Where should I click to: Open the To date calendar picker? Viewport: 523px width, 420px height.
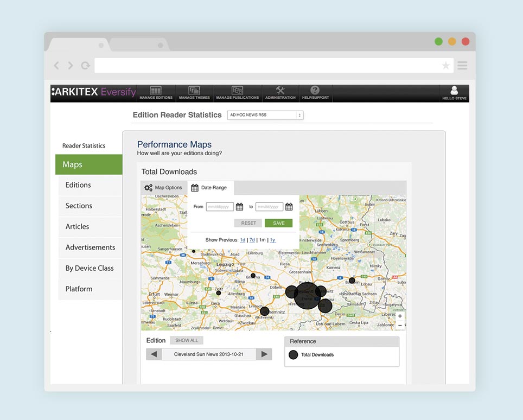tap(289, 207)
